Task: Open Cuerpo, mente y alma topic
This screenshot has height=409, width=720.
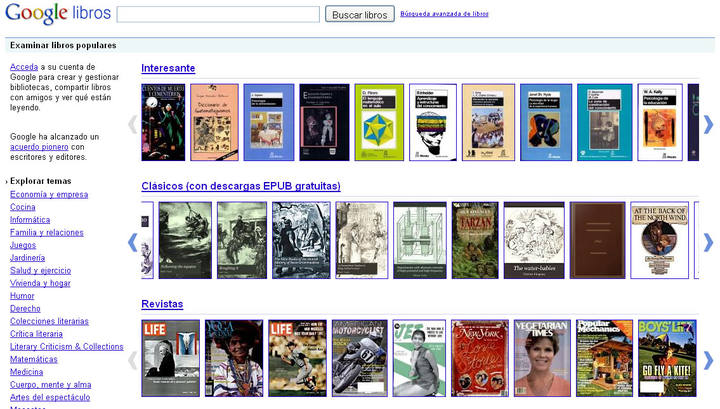Action: coord(51,385)
